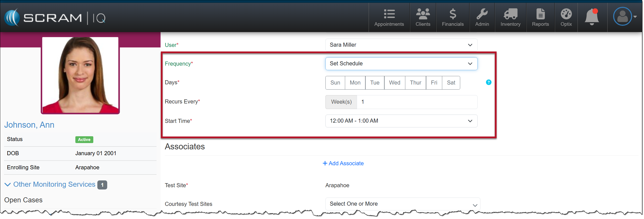Open the Start Time dropdown
The height and width of the screenshot is (219, 644).
(401, 121)
